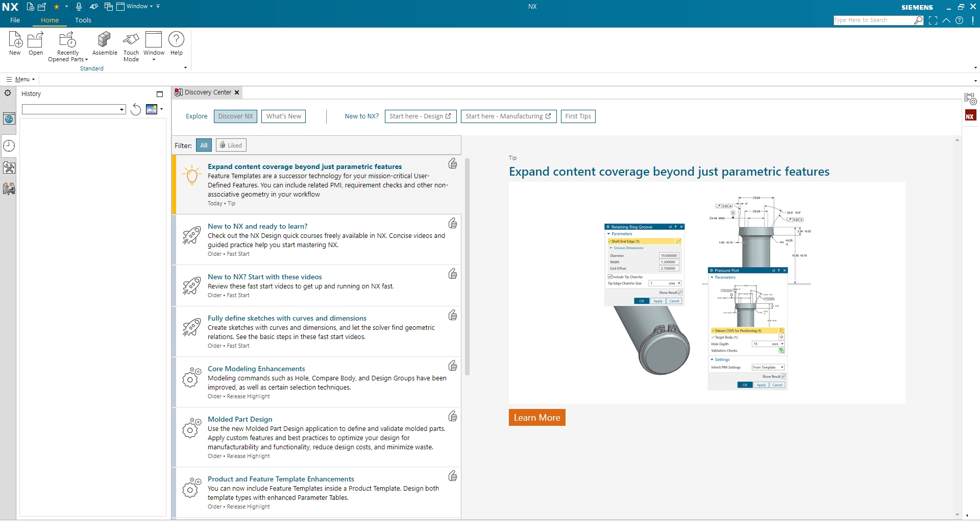Click the First Tips button

[x=578, y=116]
